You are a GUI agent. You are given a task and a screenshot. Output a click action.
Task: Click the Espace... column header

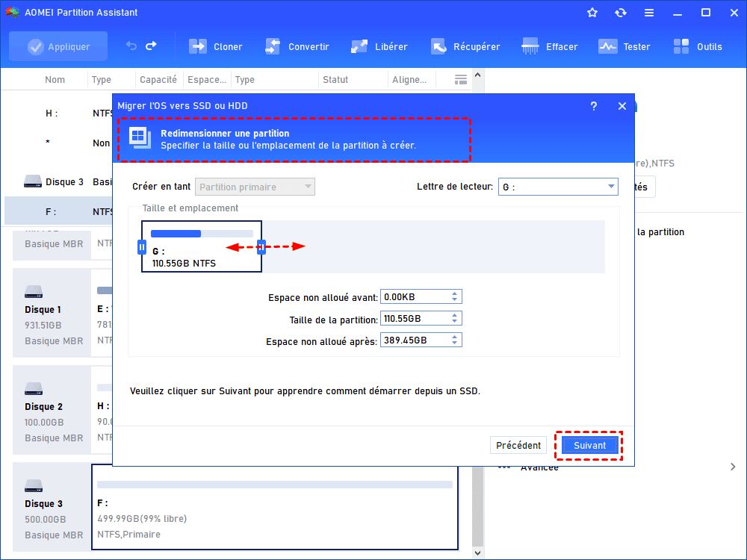[207, 80]
